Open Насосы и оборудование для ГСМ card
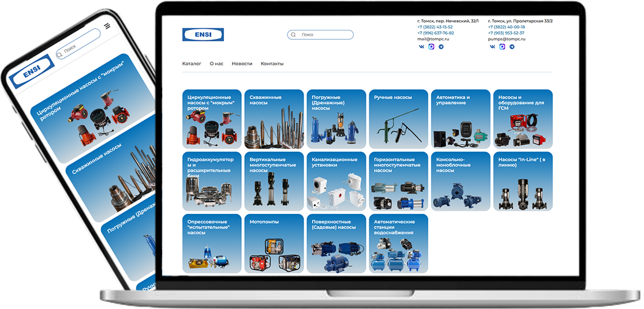This screenshot has width=644, height=309. click(x=523, y=119)
